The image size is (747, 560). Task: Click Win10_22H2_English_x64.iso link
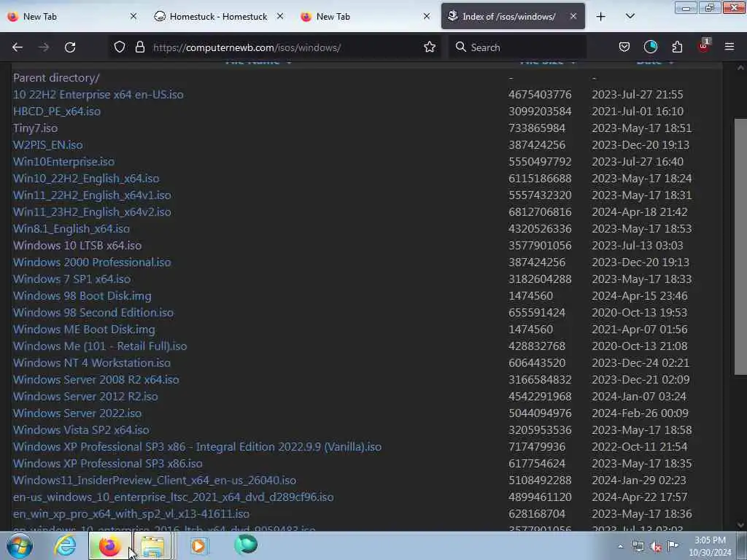[x=86, y=178]
